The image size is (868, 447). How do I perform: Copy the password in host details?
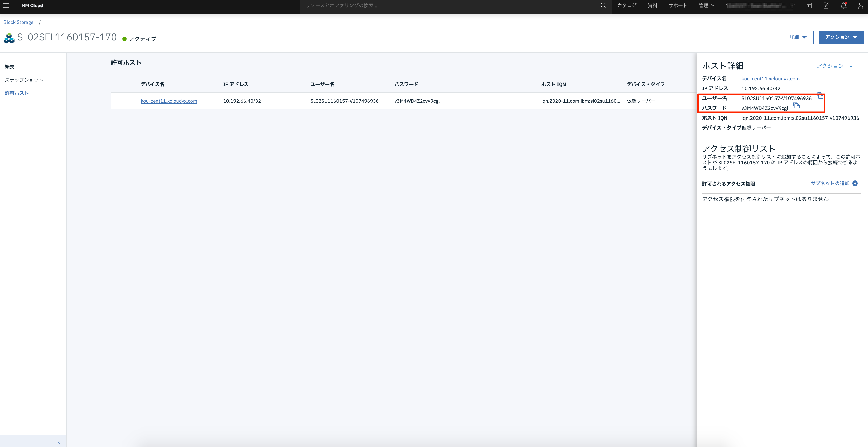pyautogui.click(x=797, y=106)
